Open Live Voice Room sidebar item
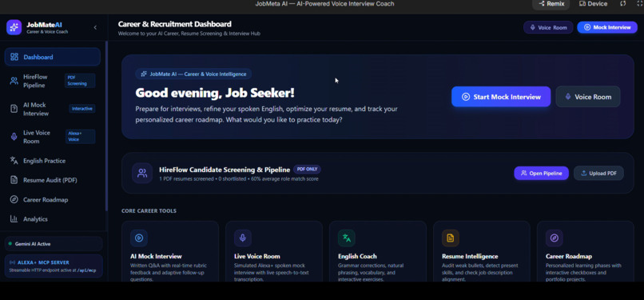Viewport: 644px width, 300px height. coord(52,137)
